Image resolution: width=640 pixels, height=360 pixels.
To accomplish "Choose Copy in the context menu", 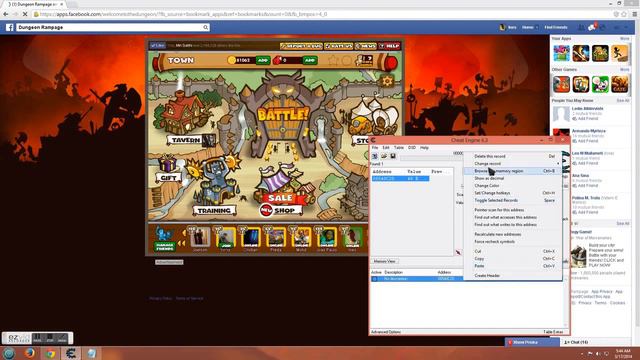I will click(512, 259).
